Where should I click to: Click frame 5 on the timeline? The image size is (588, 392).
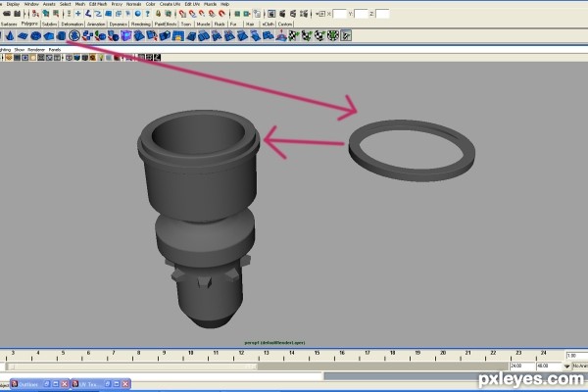(x=63, y=355)
